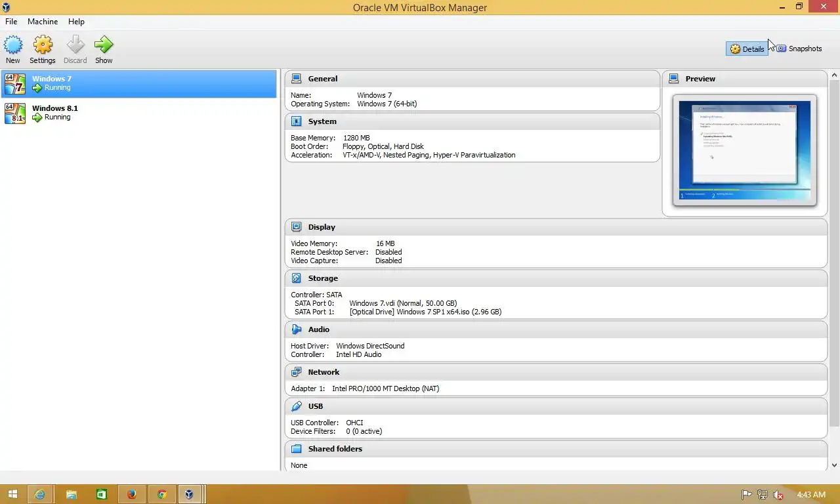Click the Base Memory 1280 MB value
Viewport: 840px width, 504px height.
pos(356,138)
